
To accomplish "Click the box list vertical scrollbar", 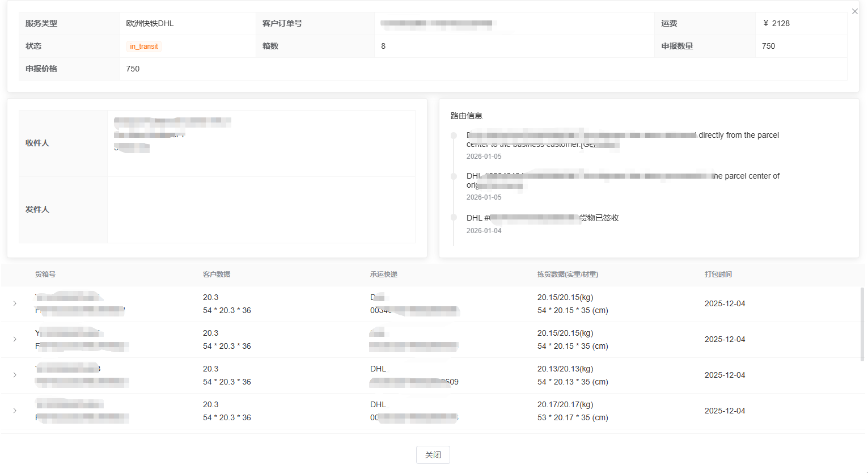I will (862, 324).
